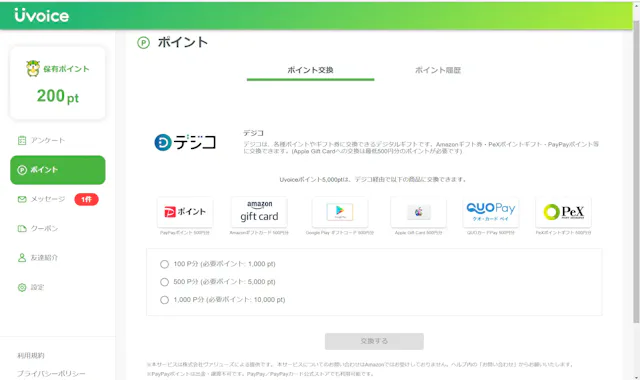Click the 友達紹介 person icon
This screenshot has width=640, height=380.
click(22, 258)
